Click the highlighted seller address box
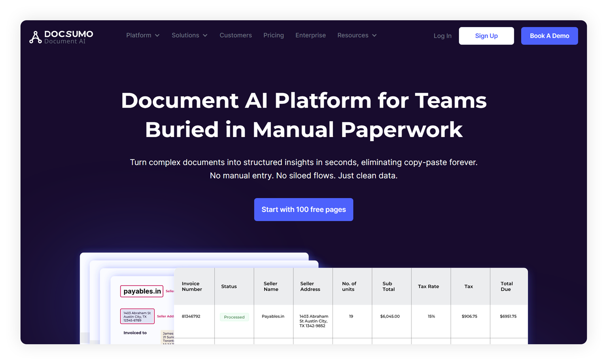The width and height of the screenshot is (607, 364). pos(137,316)
